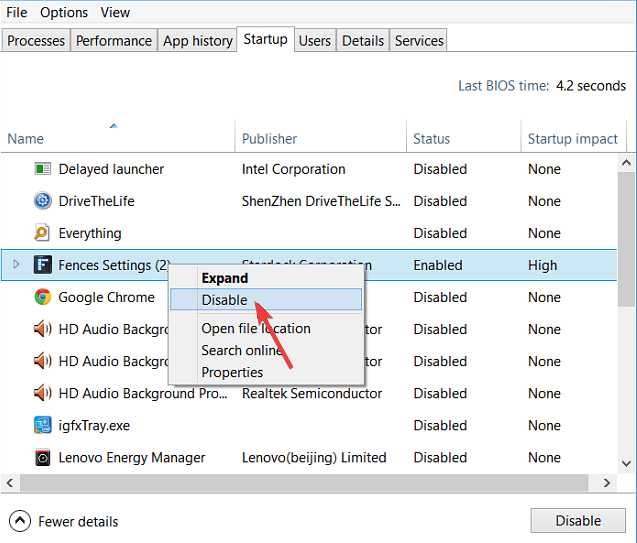This screenshot has width=637, height=543.
Task: Open the Services tab
Action: pos(419,41)
